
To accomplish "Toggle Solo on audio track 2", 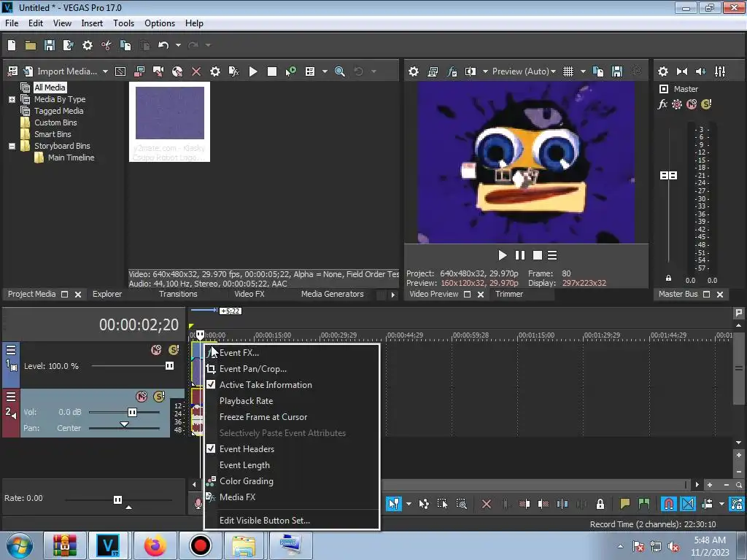I will pos(159,397).
